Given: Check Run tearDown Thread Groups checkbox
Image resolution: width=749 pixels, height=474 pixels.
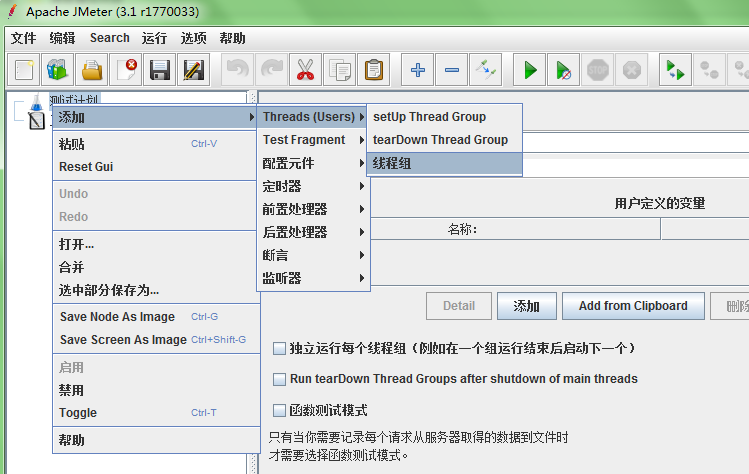Looking at the screenshot, I should pos(279,379).
